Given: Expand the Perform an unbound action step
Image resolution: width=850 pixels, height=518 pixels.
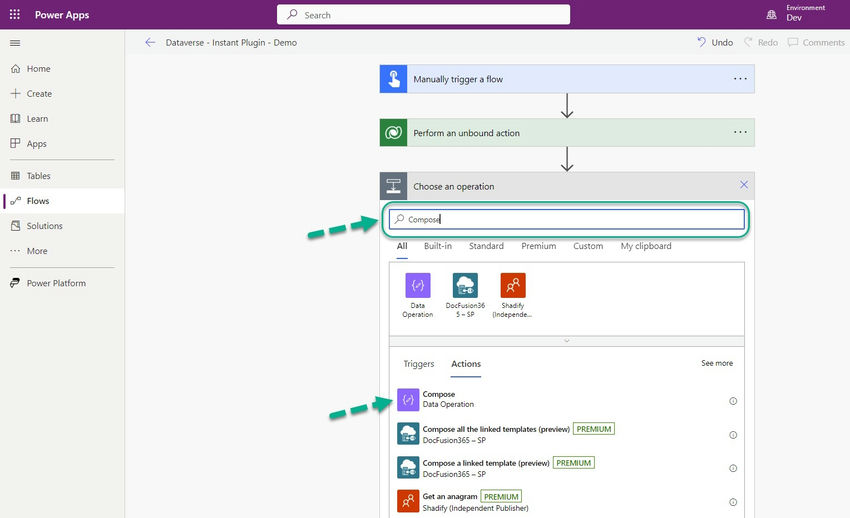Looking at the screenshot, I should point(567,133).
